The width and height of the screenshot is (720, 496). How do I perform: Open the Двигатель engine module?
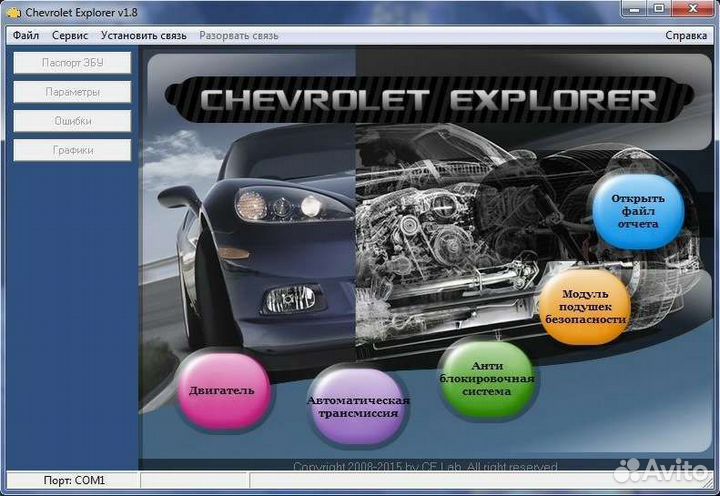pyautogui.click(x=222, y=390)
